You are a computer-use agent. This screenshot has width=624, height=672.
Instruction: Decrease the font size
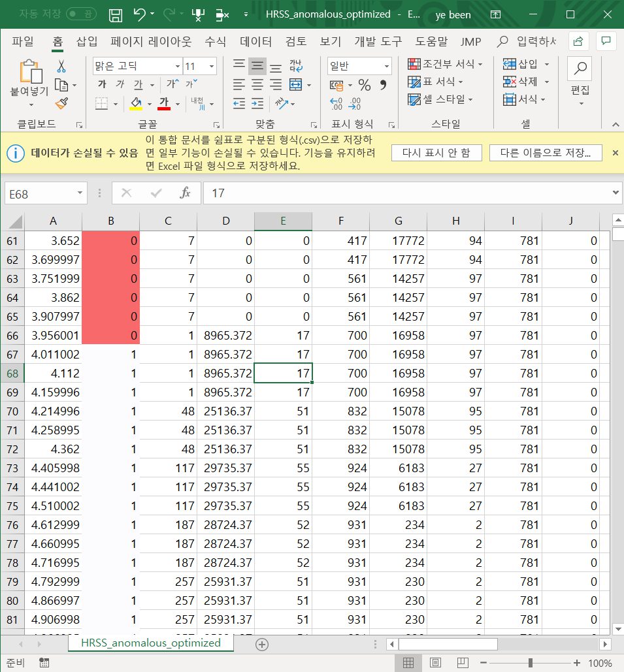(191, 84)
